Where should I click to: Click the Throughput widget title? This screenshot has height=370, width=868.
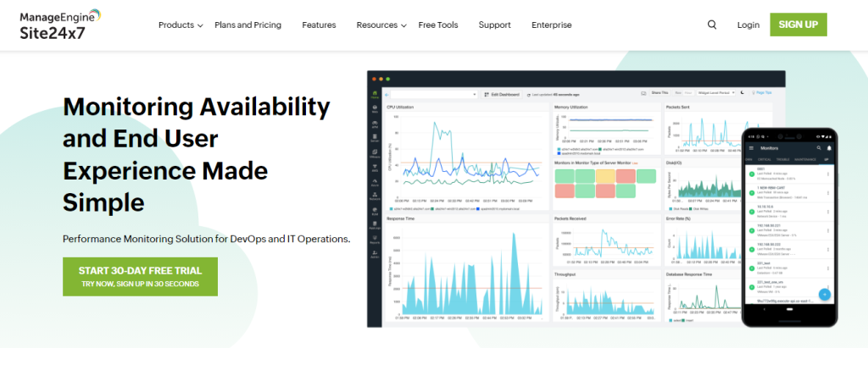[x=566, y=273]
